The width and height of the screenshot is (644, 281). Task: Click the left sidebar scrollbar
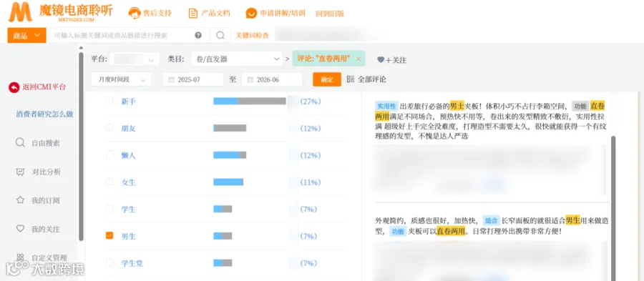point(81,146)
